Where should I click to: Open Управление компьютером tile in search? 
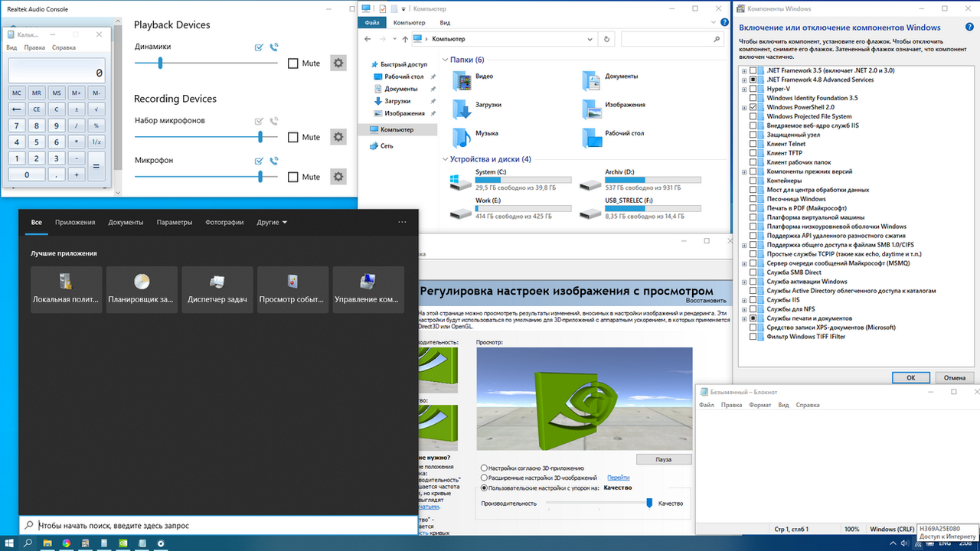point(368,289)
